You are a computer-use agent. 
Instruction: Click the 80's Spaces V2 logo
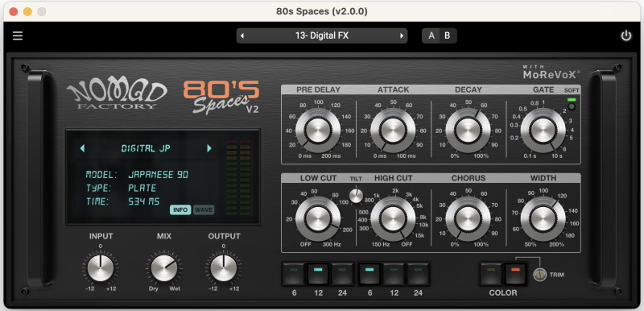tap(221, 97)
